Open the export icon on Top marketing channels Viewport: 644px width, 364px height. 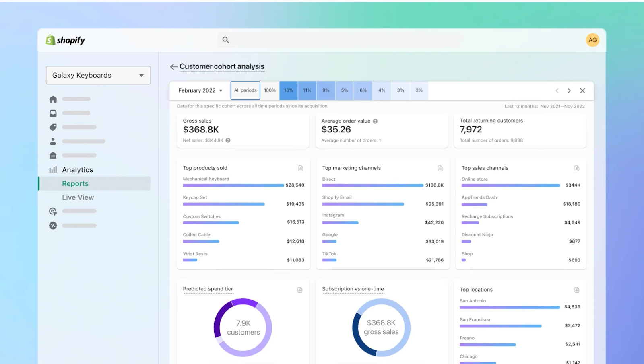click(440, 168)
